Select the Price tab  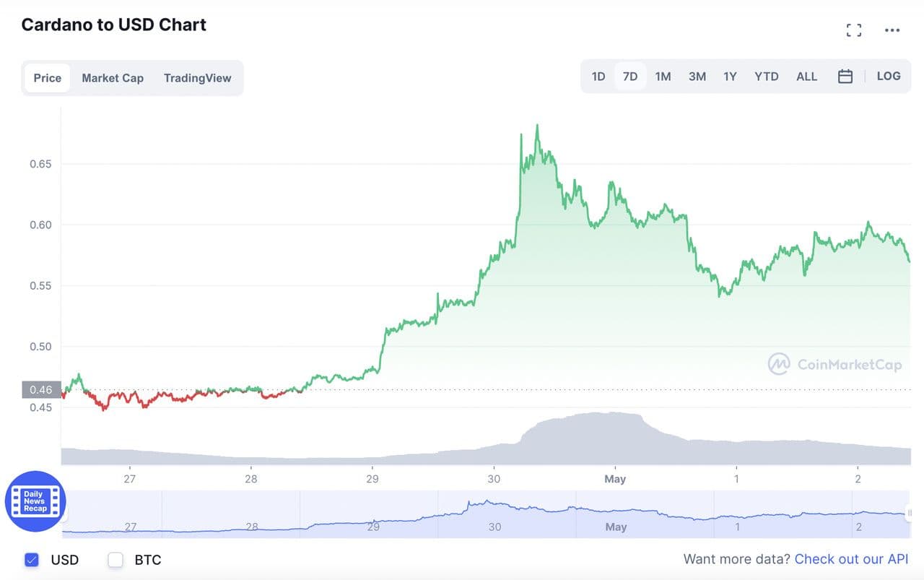tap(48, 78)
